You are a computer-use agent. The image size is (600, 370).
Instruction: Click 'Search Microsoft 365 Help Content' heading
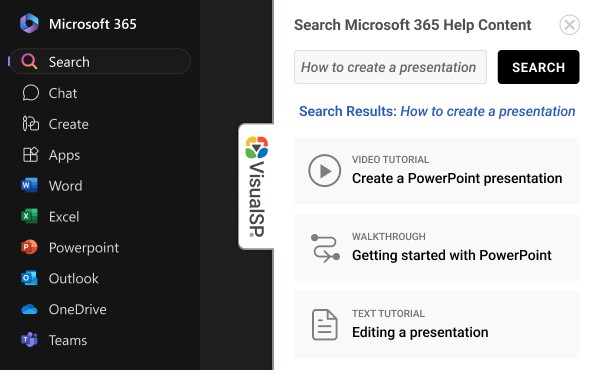pos(412,25)
